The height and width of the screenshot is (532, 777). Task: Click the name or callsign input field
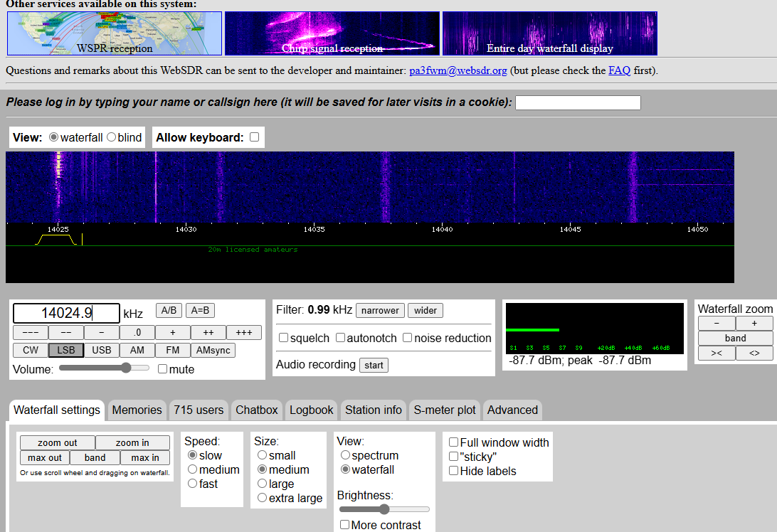(x=578, y=102)
